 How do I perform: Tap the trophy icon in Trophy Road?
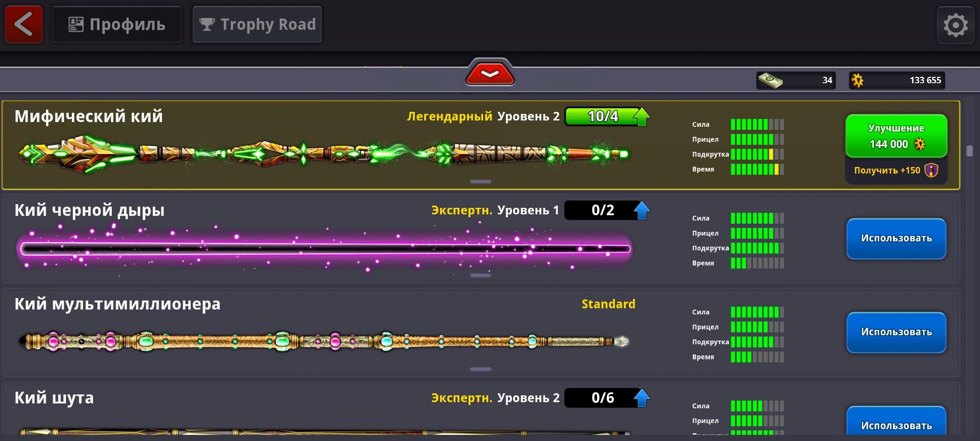[x=207, y=24]
